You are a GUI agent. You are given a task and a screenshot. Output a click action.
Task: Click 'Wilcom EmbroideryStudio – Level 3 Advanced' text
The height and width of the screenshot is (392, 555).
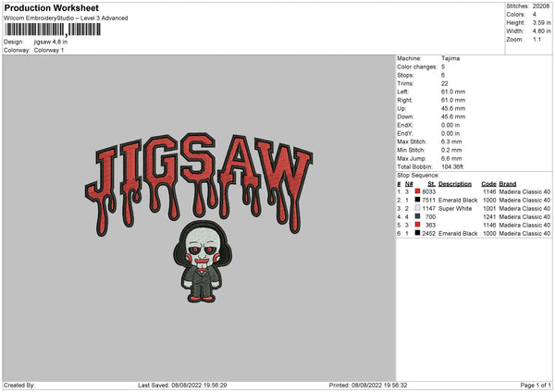[66, 18]
